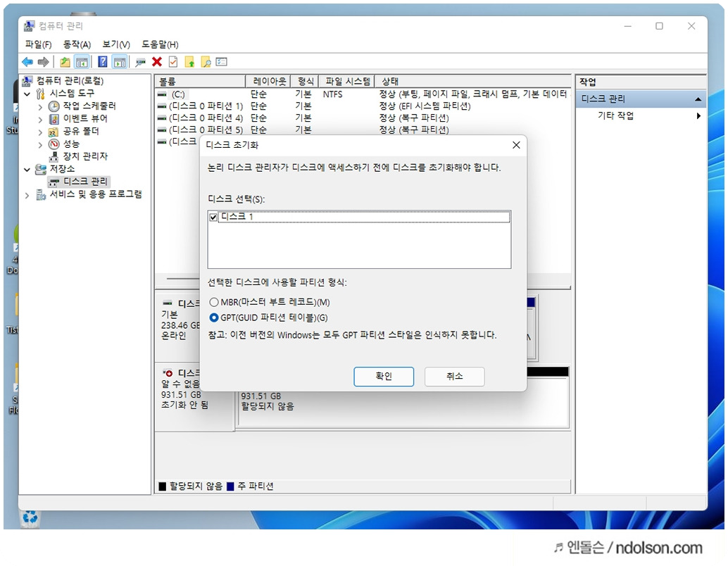
Task: Select 장치 관리자 label in the tree
Action: (85, 156)
